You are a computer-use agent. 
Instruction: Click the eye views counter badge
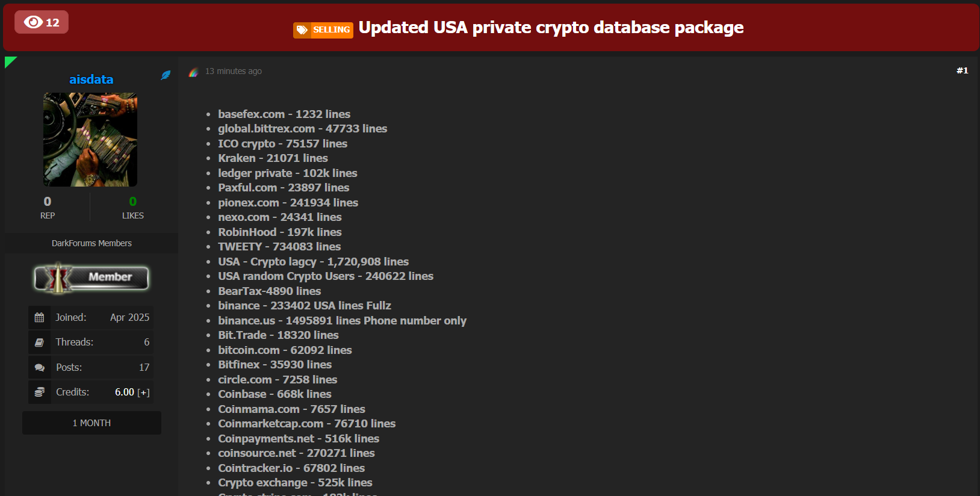(42, 22)
